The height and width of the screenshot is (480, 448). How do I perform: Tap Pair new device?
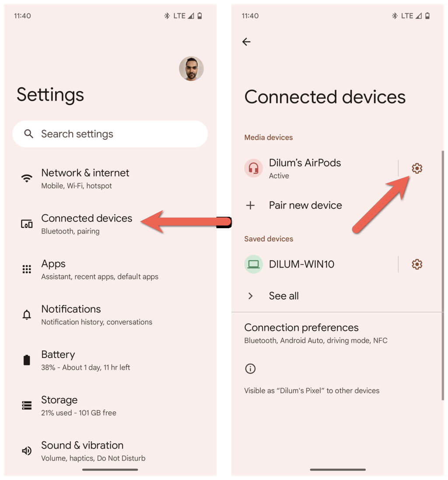[x=336, y=205]
